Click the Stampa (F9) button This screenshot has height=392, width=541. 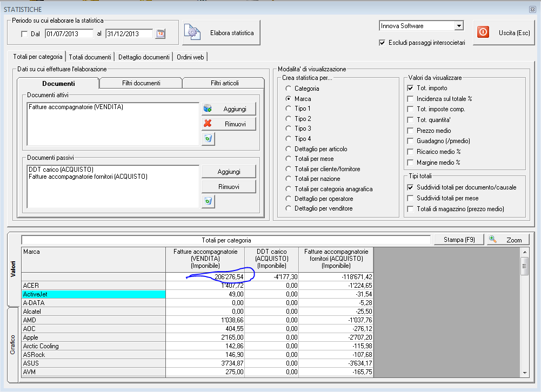tap(459, 240)
